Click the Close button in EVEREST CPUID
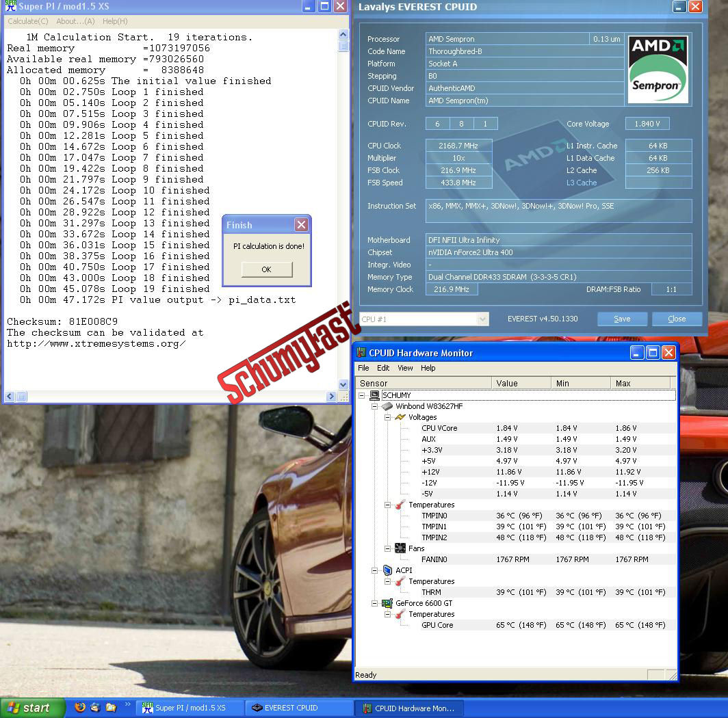 tap(677, 319)
